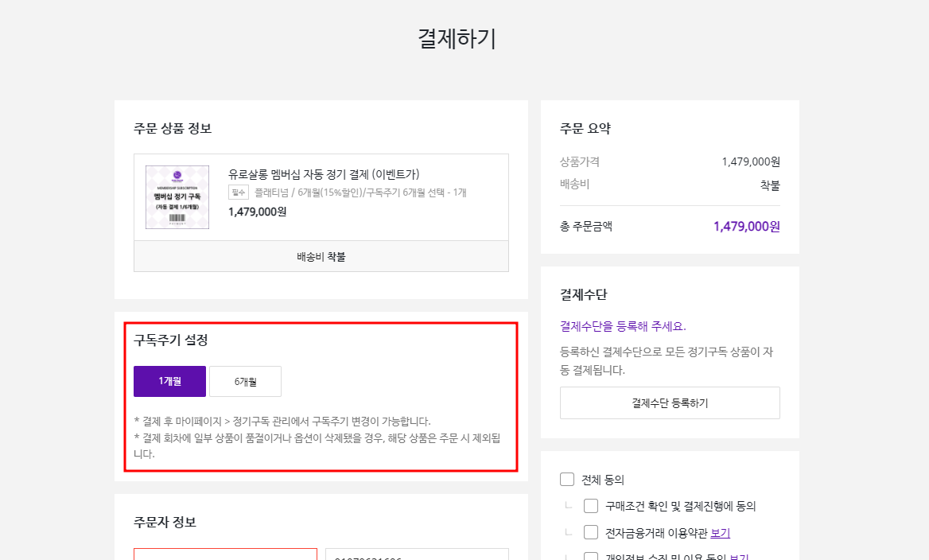Click the membership subscription product thumbnail
929x560 pixels.
click(x=177, y=197)
